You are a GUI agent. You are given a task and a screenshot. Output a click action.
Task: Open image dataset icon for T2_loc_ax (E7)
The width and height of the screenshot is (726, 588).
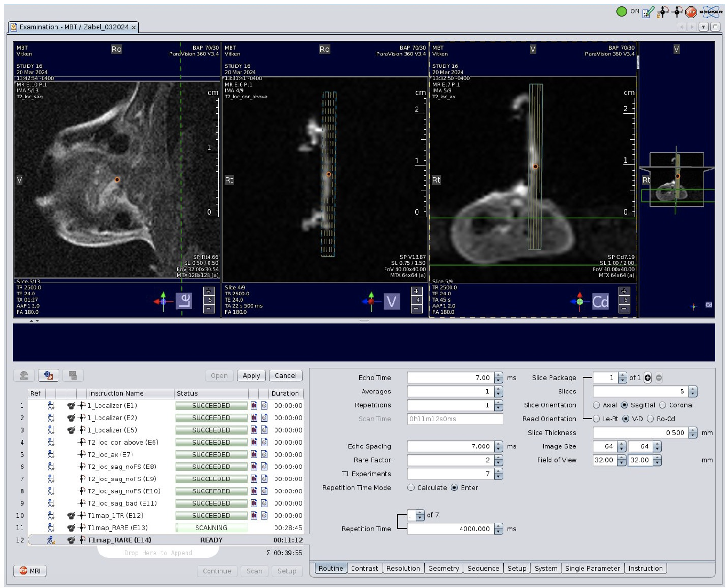coord(264,455)
